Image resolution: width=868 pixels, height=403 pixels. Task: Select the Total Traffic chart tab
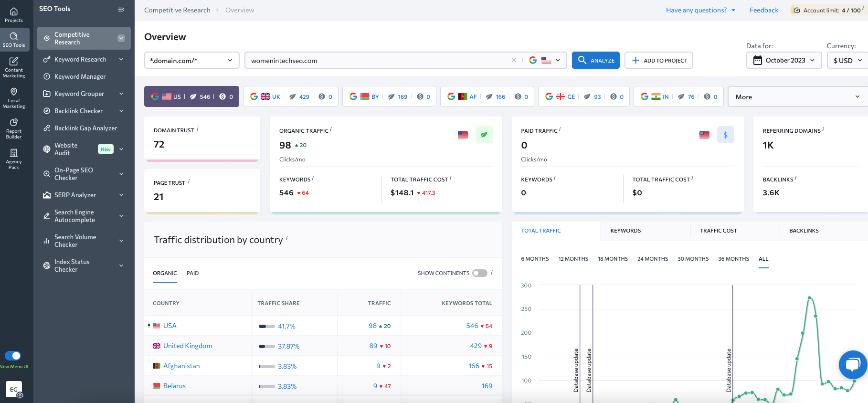point(541,231)
